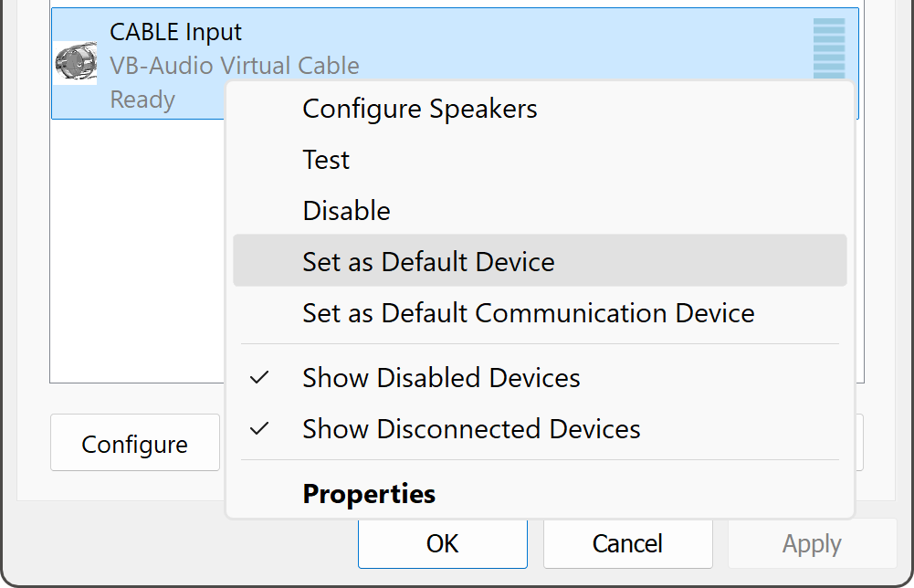Click the Apply button
This screenshot has height=588, width=914.
coord(812,544)
